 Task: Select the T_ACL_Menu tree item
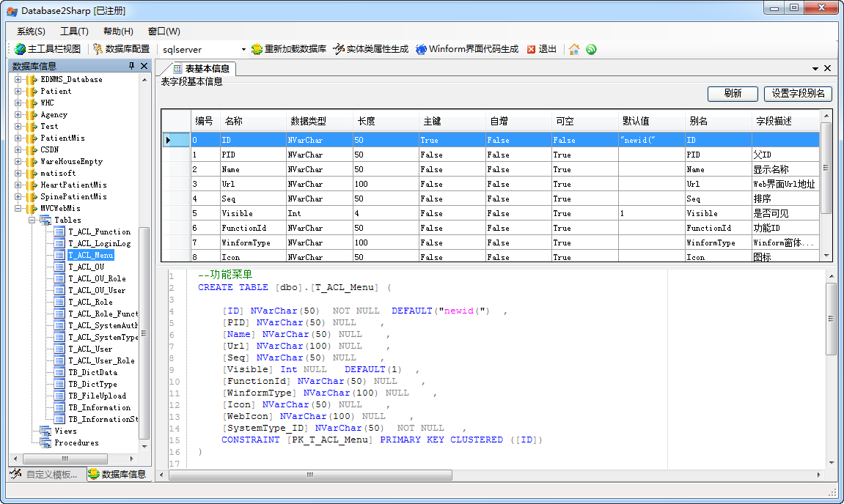click(x=91, y=256)
